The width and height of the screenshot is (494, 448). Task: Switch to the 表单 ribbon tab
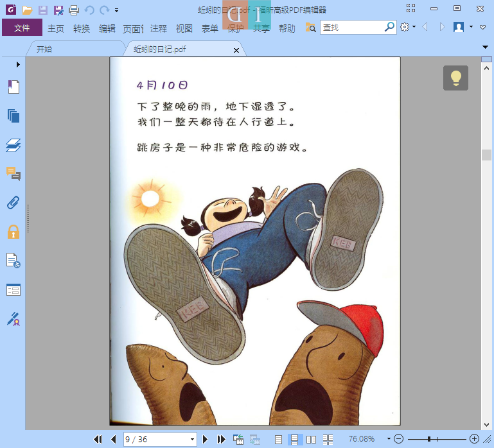[210, 28]
